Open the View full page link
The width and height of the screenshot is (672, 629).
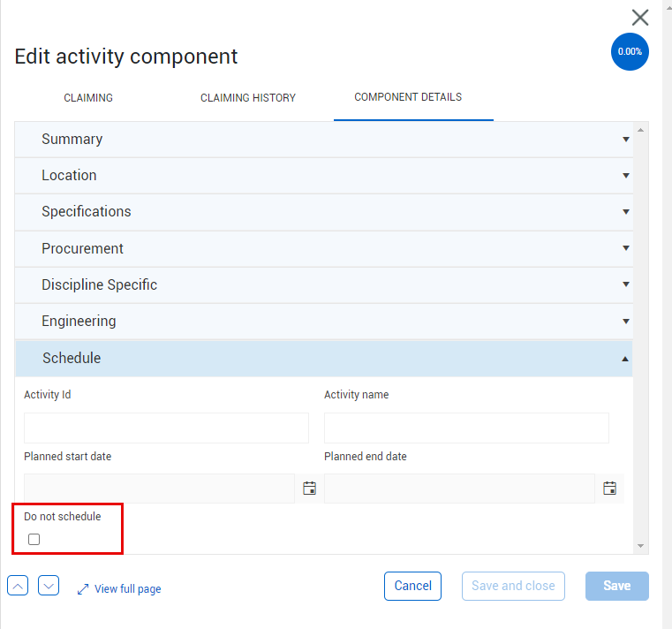[128, 589]
